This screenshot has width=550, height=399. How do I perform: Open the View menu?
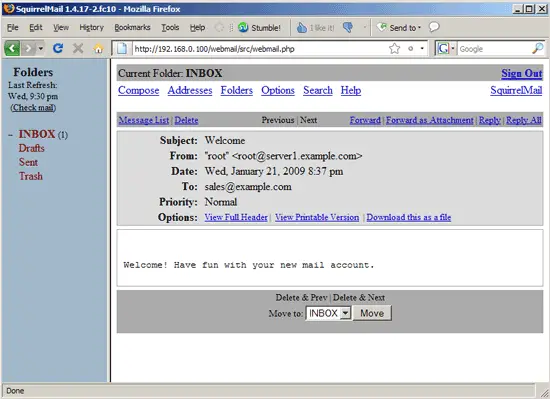point(61,27)
